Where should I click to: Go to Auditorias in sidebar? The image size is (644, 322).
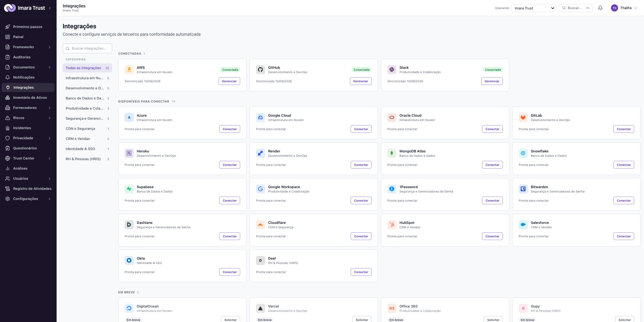click(x=28, y=57)
